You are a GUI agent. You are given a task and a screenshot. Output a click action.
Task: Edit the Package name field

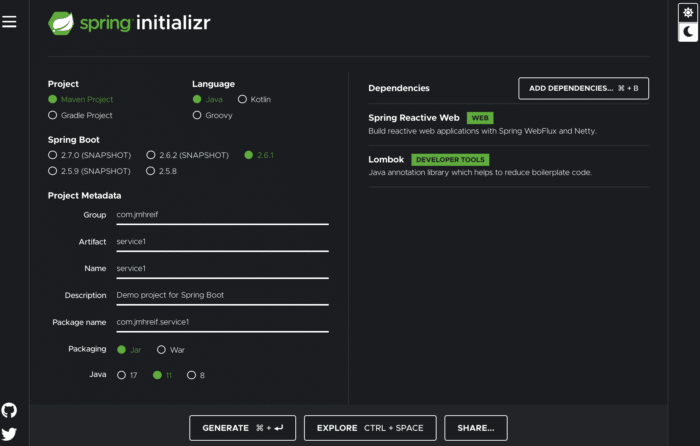click(x=222, y=322)
